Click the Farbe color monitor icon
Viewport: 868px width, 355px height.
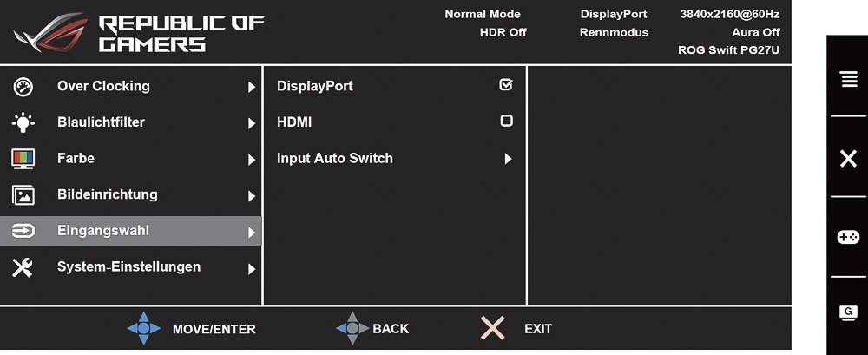point(23,159)
